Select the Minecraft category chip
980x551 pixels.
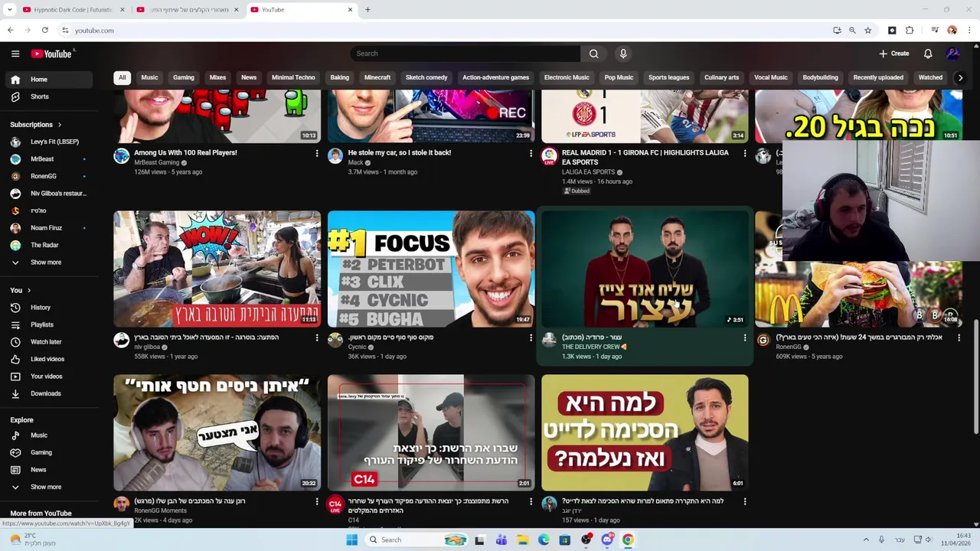click(x=377, y=77)
